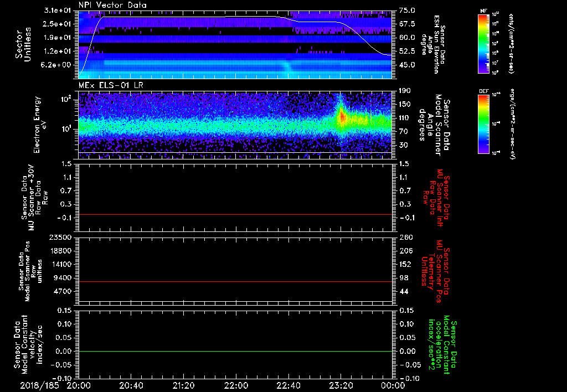
Task: Click the 23500 y-axis tick value
Action: click(60, 237)
